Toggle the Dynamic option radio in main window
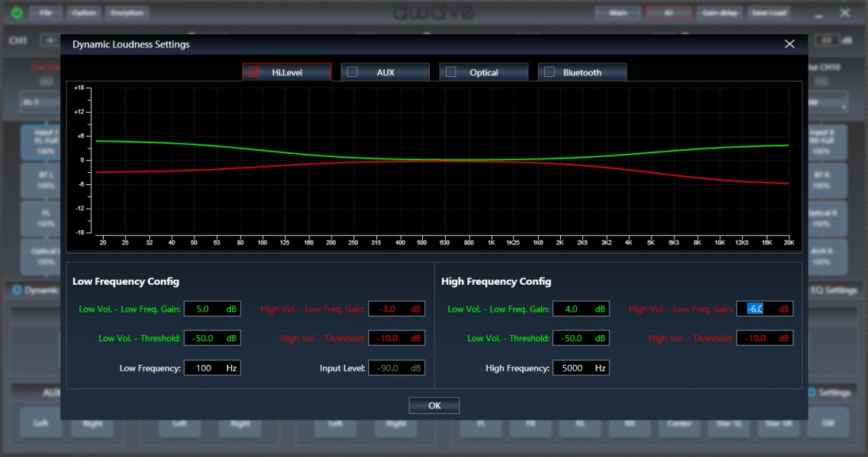The width and height of the screenshot is (868, 457). coord(17,290)
